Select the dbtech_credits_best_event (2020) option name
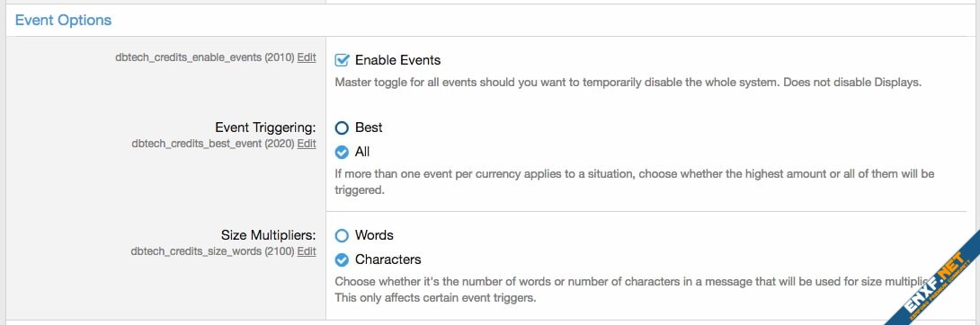Viewport: 980px width, 325px height. pyautogui.click(x=213, y=144)
